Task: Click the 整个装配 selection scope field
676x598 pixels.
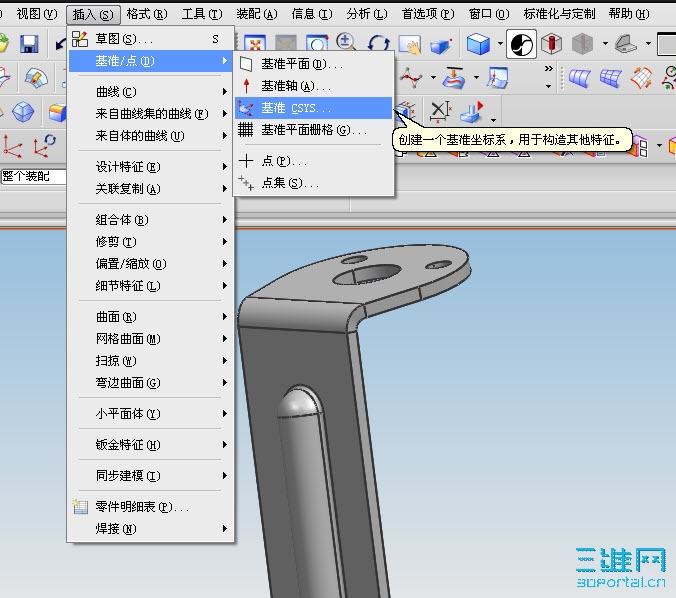Action: click(33, 176)
